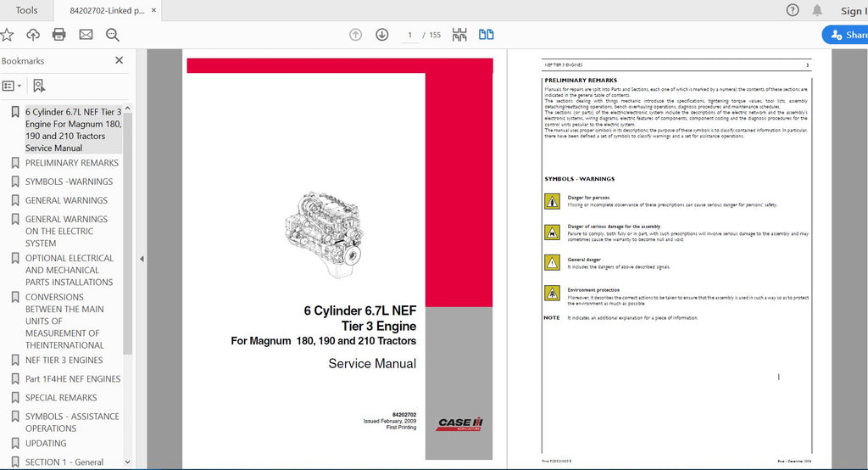Print the document

(59, 35)
